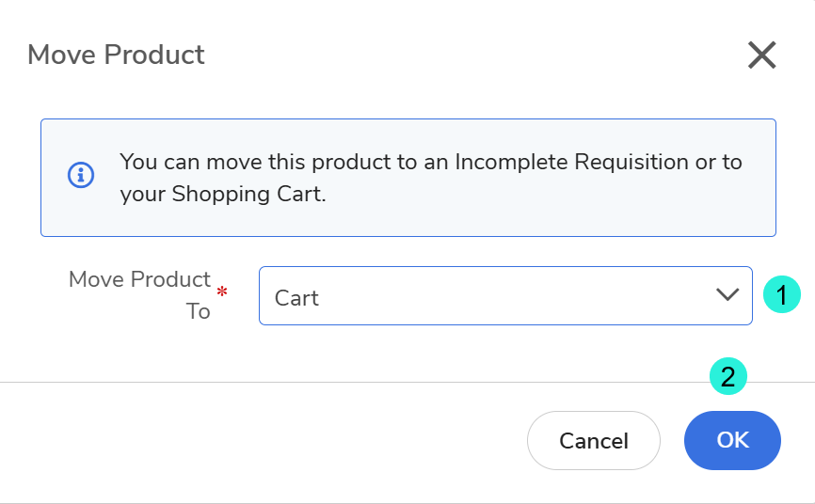The height and width of the screenshot is (504, 815).
Task: Click the Move Product dialog title
Action: point(116,55)
